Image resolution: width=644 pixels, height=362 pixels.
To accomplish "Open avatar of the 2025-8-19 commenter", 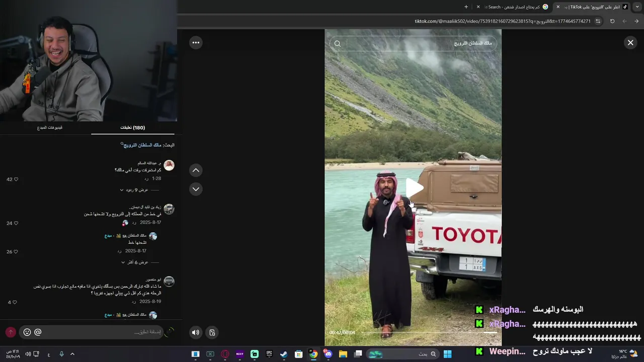I will pos(169,282).
